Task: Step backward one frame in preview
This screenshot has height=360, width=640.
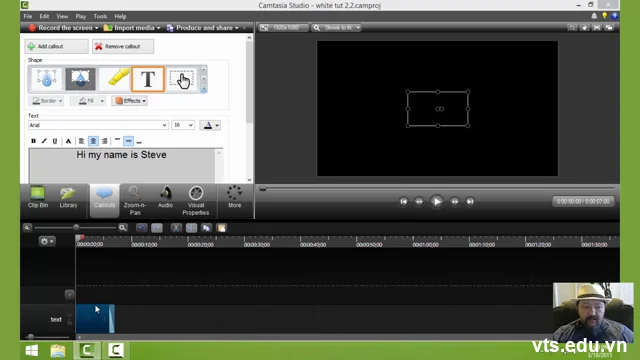Action: coord(419,201)
